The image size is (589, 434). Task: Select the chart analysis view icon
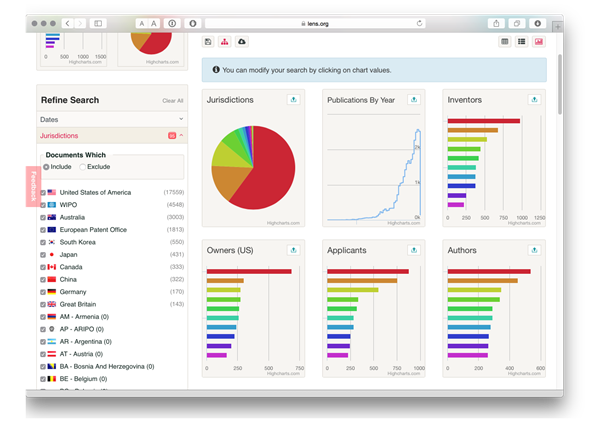point(539,42)
